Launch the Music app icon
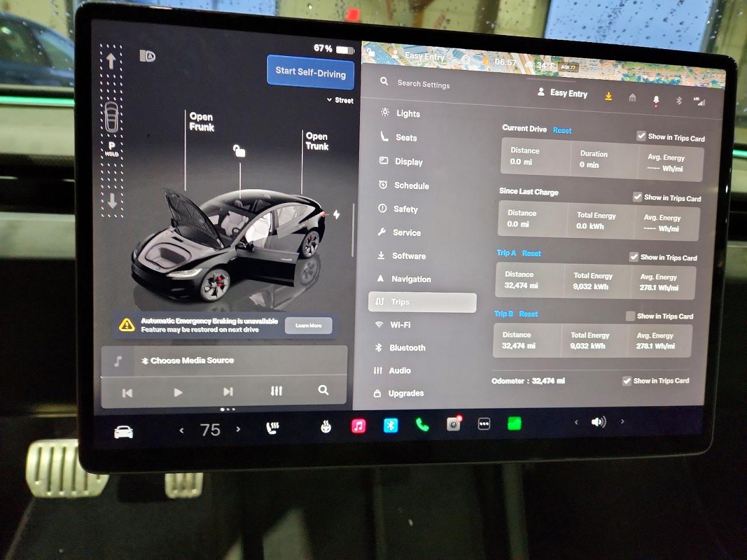747x560 pixels. click(x=359, y=426)
